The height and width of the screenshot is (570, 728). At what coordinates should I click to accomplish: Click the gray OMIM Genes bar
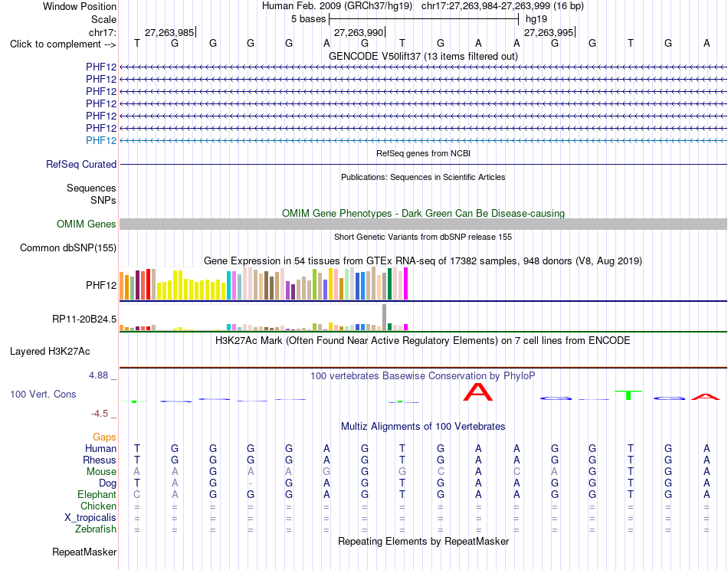point(424,224)
